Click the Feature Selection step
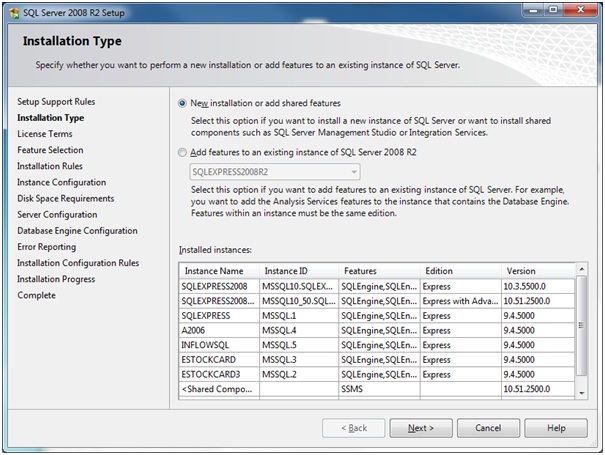 click(x=50, y=150)
